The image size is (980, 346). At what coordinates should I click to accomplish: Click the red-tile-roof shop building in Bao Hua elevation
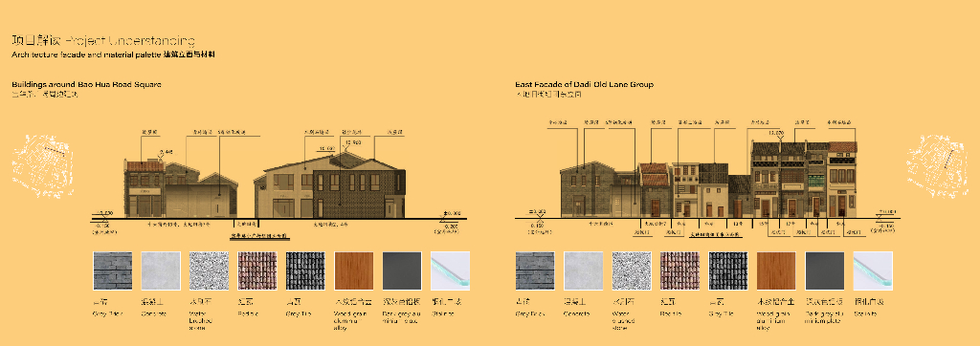[145, 188]
